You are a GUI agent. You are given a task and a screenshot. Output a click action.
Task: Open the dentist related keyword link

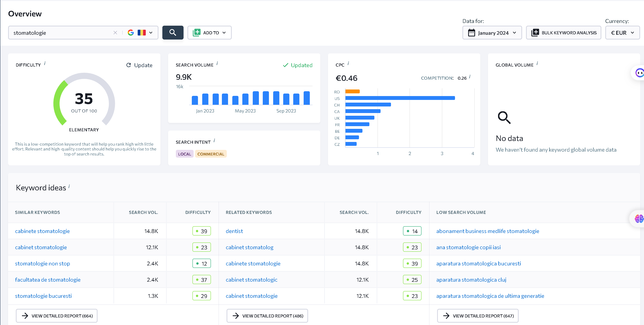click(x=234, y=231)
